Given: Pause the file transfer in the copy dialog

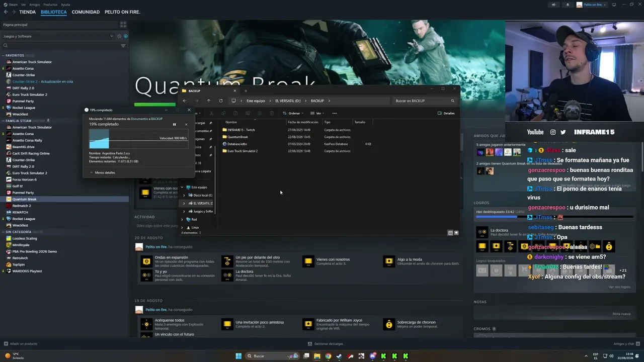Looking at the screenshot, I should [x=175, y=124].
